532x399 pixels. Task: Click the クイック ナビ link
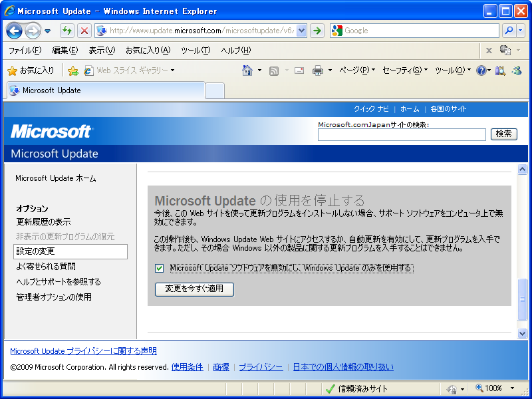coord(371,109)
